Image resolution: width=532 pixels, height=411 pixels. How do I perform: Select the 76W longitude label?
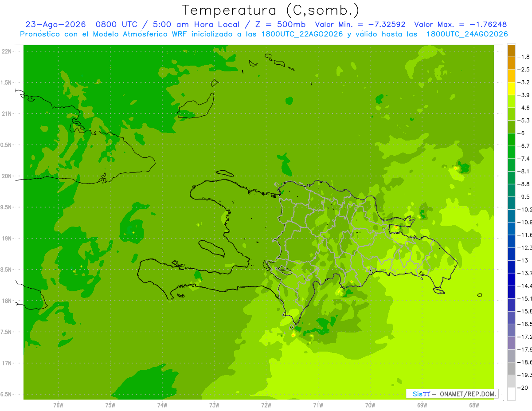[58, 405]
